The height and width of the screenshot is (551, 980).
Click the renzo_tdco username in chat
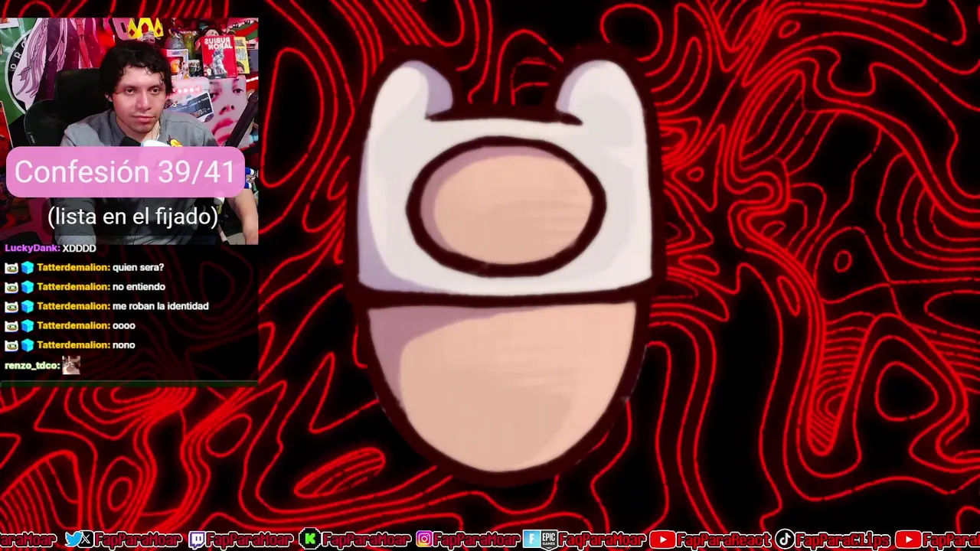32,366
